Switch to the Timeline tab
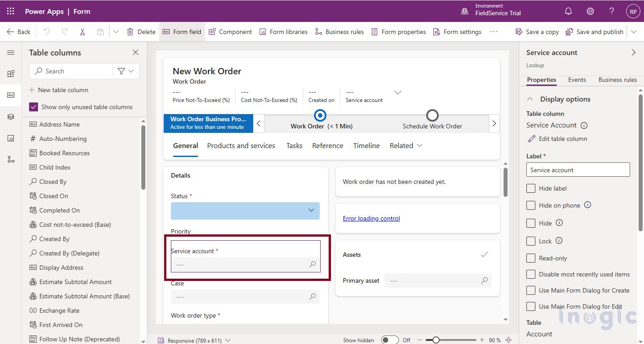 (366, 145)
